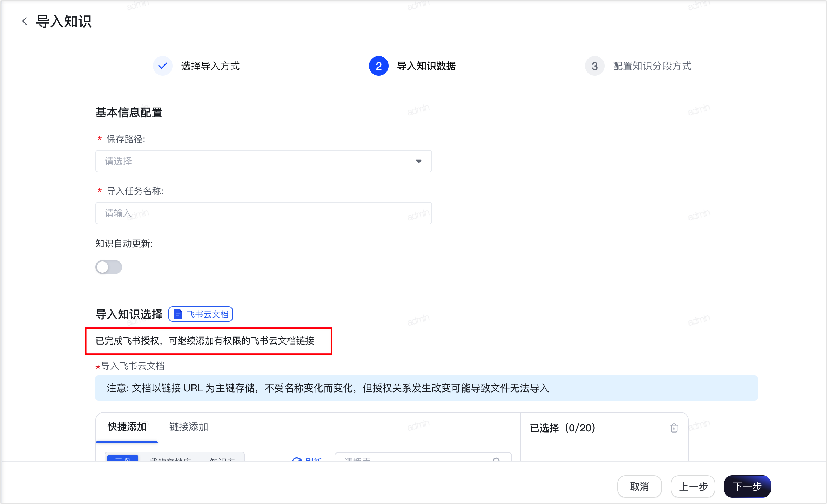The image size is (827, 504).
Task: Select step 2 circle 导入知识数据
Action: click(x=378, y=66)
